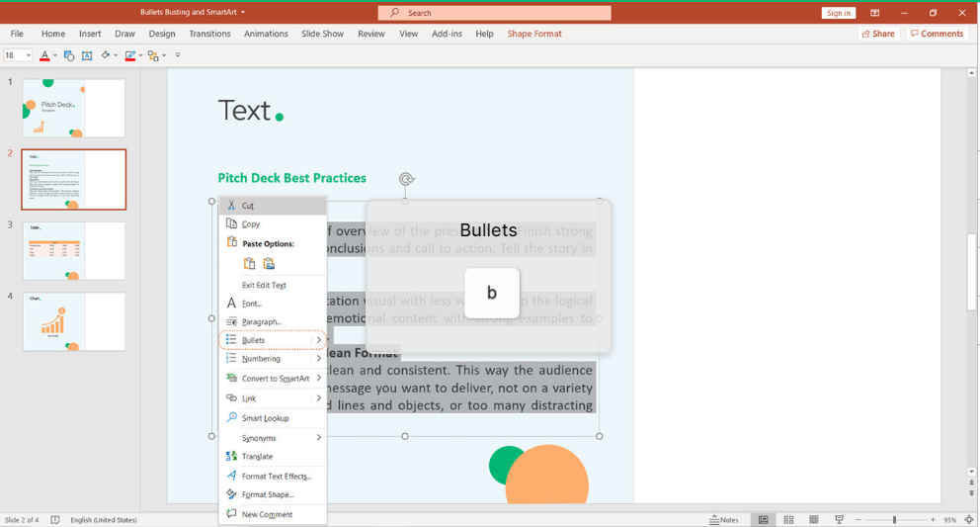Toggle Normal view button in status bar
The height and width of the screenshot is (527, 980).
763,520
